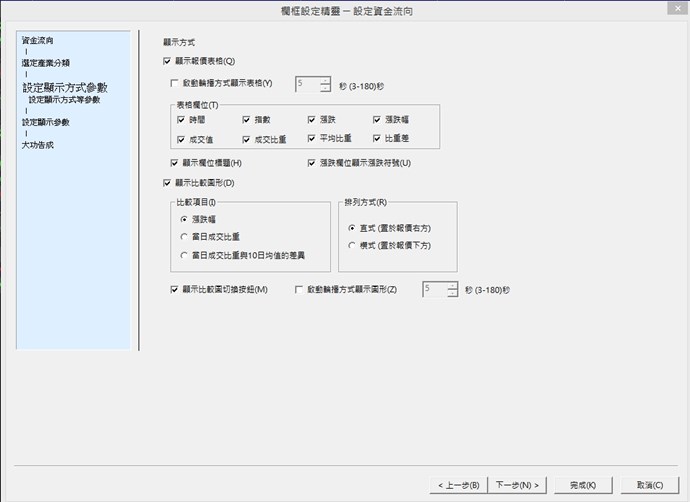This screenshot has height=502, width=690.
Task: Choose 當日成交比重與10日均值的差異 comparison option
Action: coord(181,256)
